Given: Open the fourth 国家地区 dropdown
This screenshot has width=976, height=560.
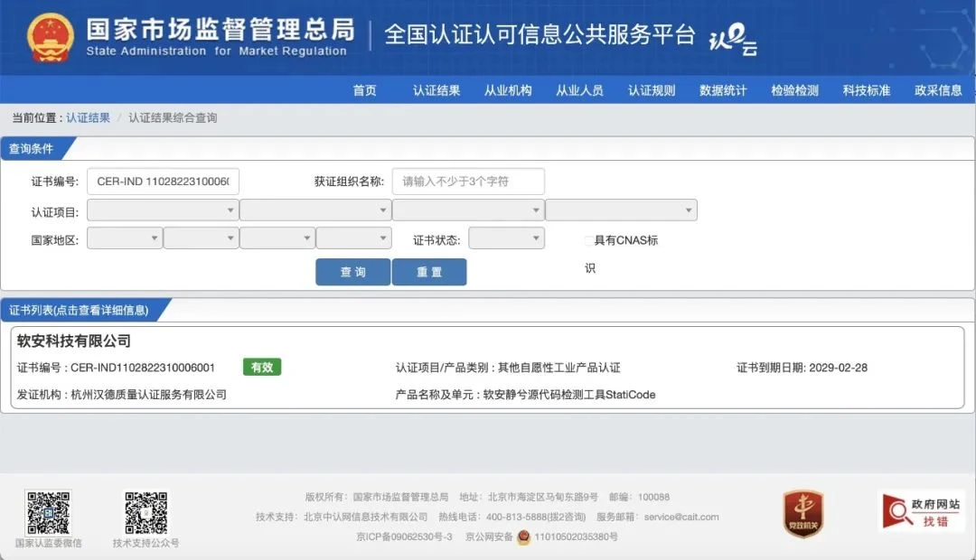Looking at the screenshot, I should pyautogui.click(x=353, y=238).
